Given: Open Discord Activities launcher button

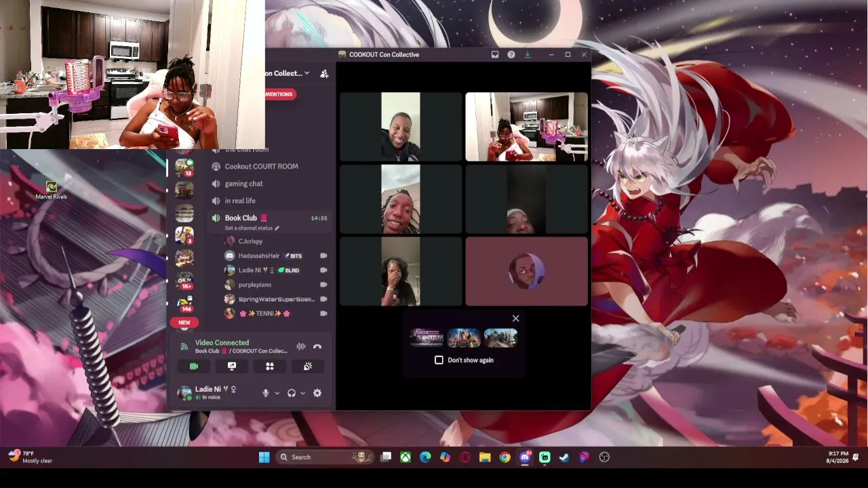Looking at the screenshot, I should pyautogui.click(x=270, y=366).
